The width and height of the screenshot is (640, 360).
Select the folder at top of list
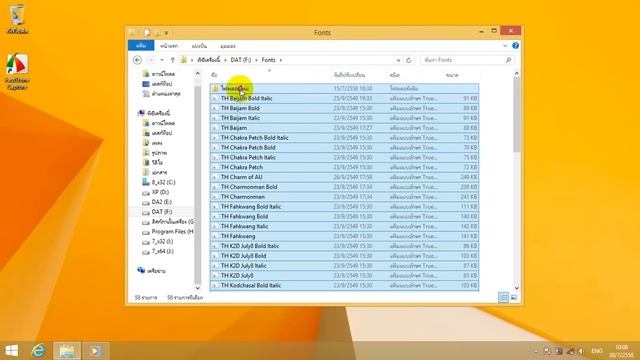click(344, 88)
